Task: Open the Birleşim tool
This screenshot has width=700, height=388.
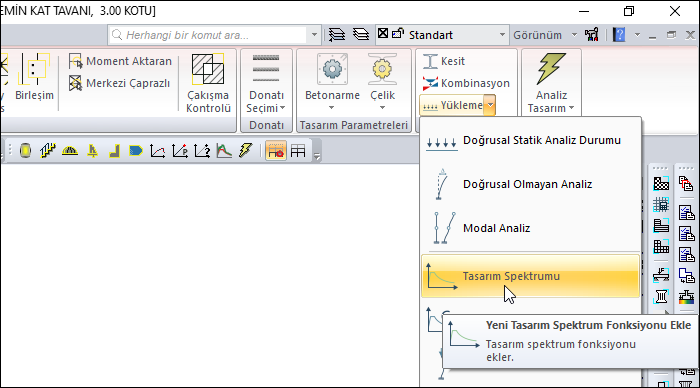Action: (x=34, y=77)
